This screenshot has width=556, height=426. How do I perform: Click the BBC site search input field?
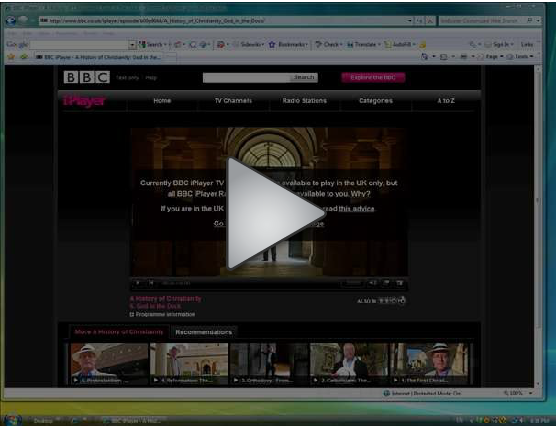[x=247, y=78]
